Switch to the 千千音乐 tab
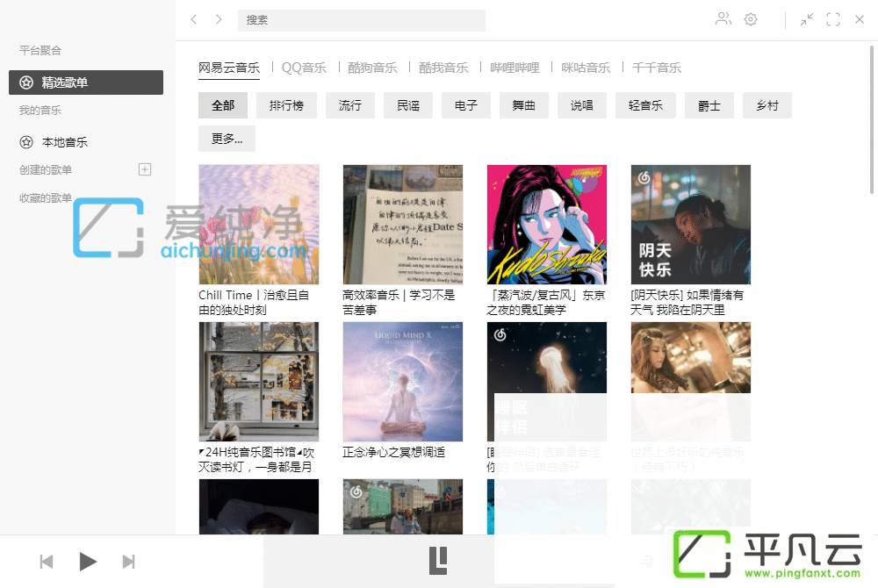878x588 pixels. coord(657,68)
